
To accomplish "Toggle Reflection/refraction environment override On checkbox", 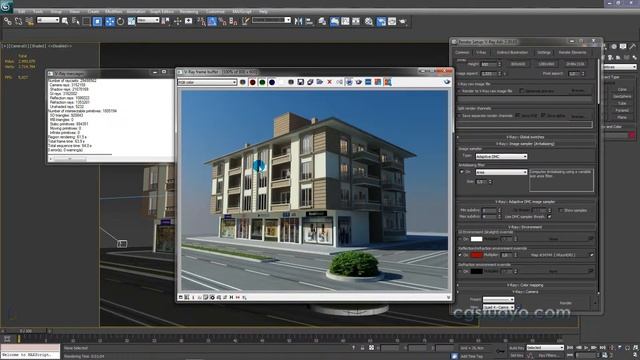I will 461,255.
